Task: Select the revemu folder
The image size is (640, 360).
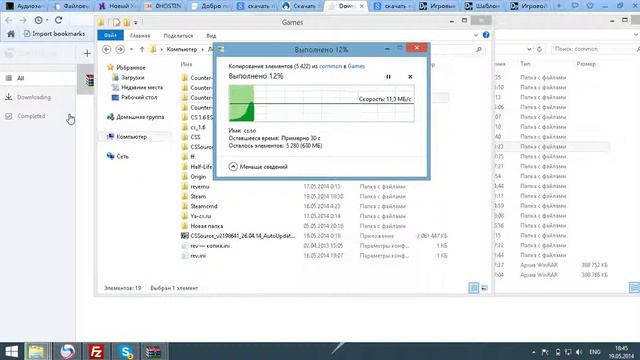Action: (x=196, y=187)
